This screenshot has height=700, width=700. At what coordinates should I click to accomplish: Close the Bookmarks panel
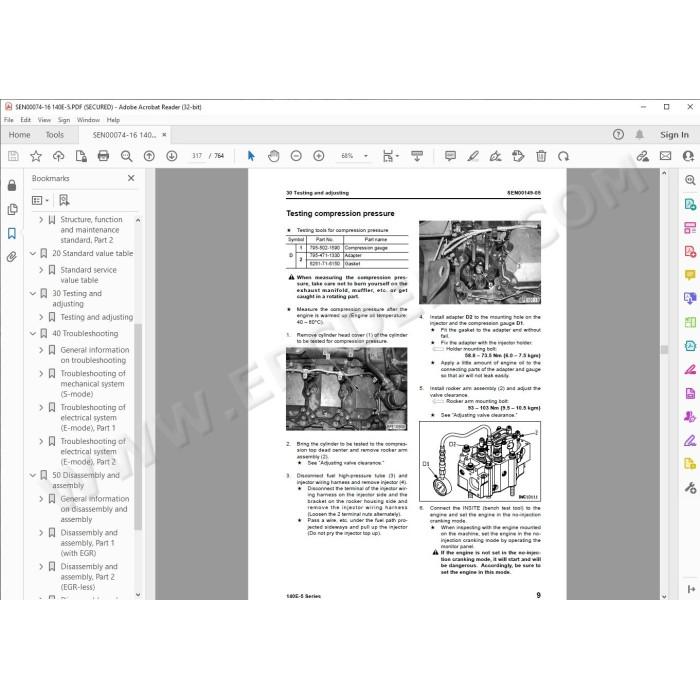click(x=131, y=178)
